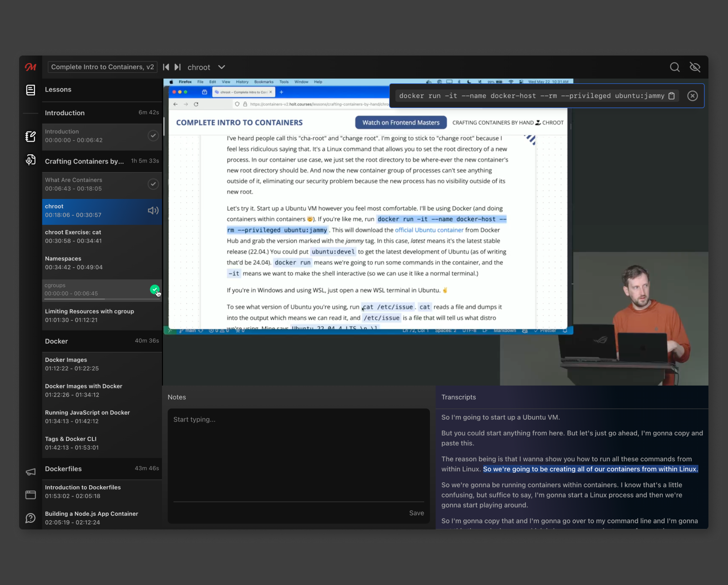Toggle the green cgroups completion checkmark
The width and height of the screenshot is (728, 585).
[x=155, y=290]
